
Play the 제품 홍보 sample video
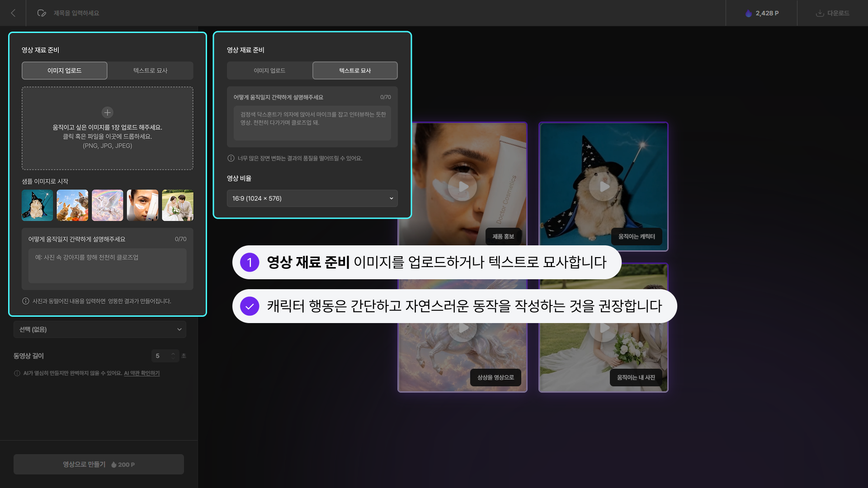pyautogui.click(x=462, y=187)
